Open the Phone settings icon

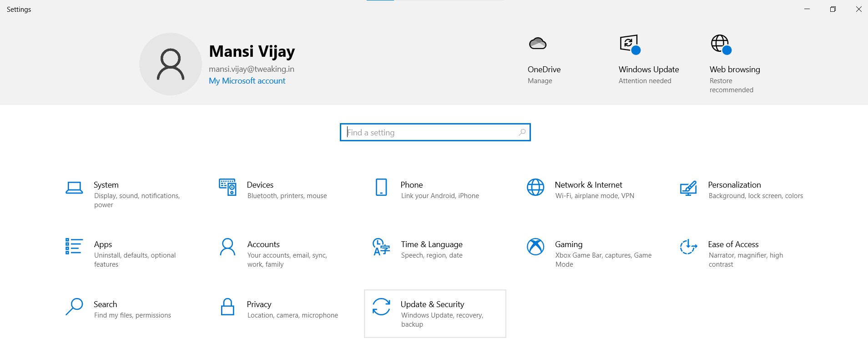click(x=381, y=187)
